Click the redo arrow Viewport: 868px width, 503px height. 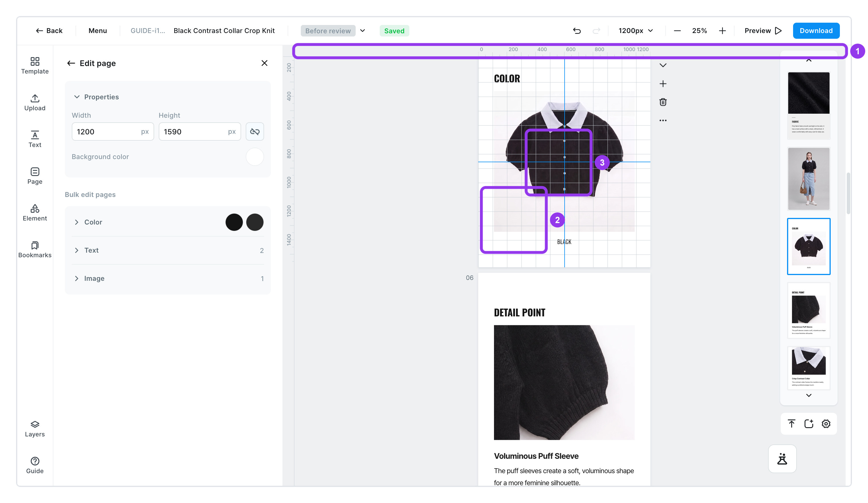[596, 31]
